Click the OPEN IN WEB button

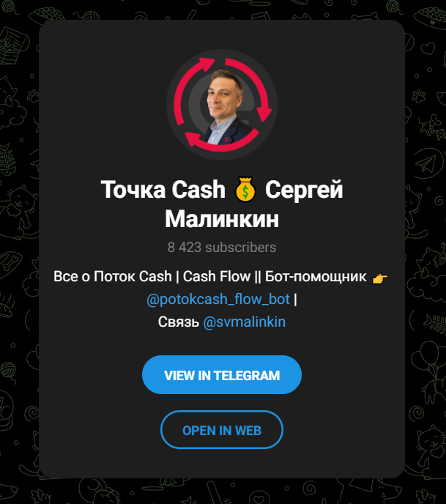(x=222, y=430)
